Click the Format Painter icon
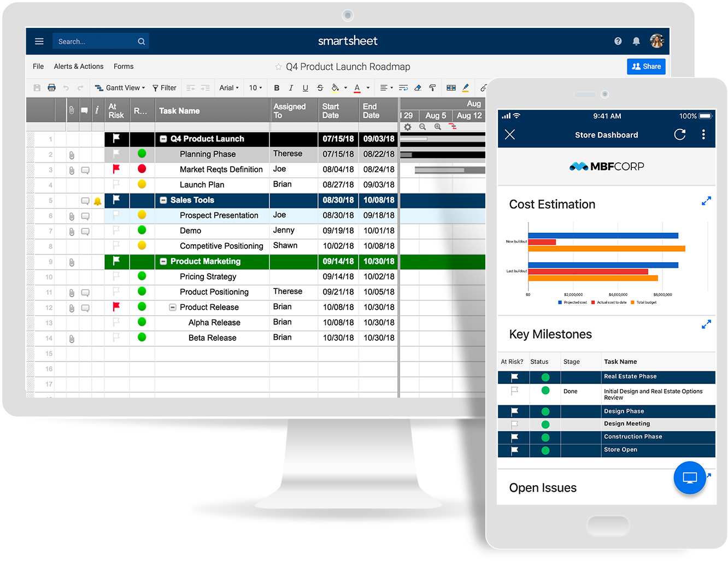The image size is (728, 561). (432, 88)
